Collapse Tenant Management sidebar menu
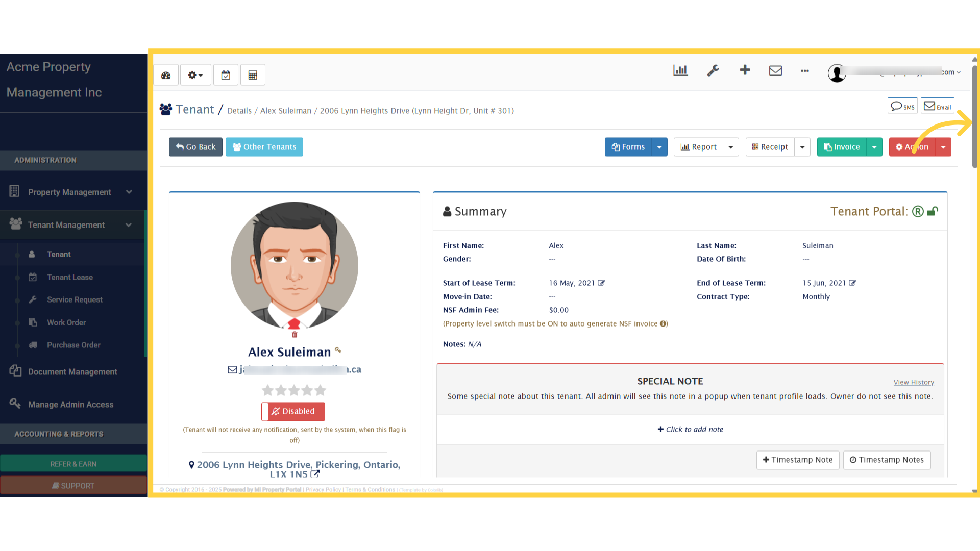 [x=73, y=224]
